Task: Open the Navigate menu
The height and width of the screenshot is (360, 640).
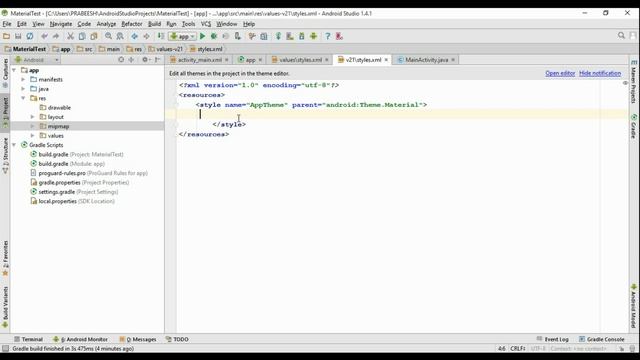Action: [x=61, y=24]
